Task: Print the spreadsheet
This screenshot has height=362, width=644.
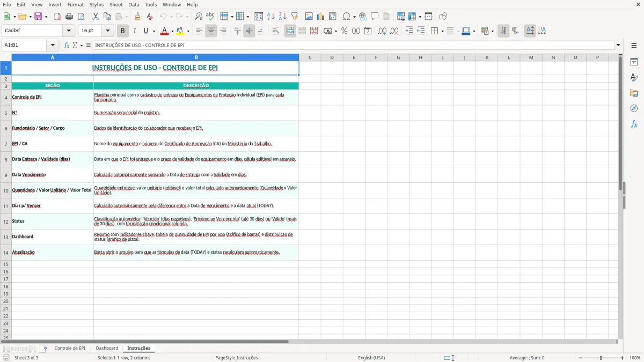Action: coord(69,17)
